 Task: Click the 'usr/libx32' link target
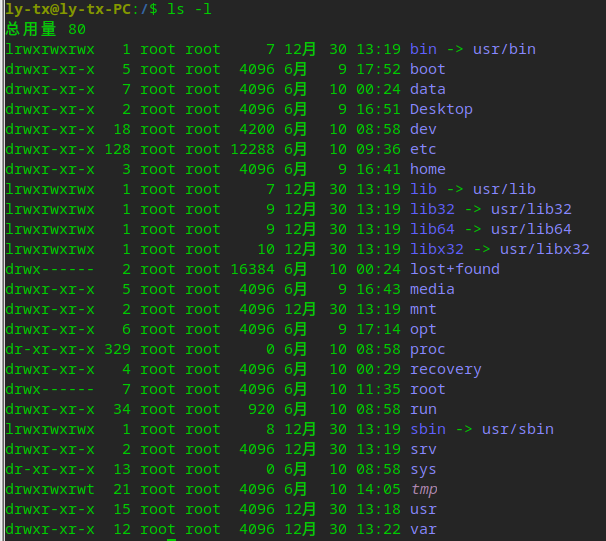[x=545, y=249]
